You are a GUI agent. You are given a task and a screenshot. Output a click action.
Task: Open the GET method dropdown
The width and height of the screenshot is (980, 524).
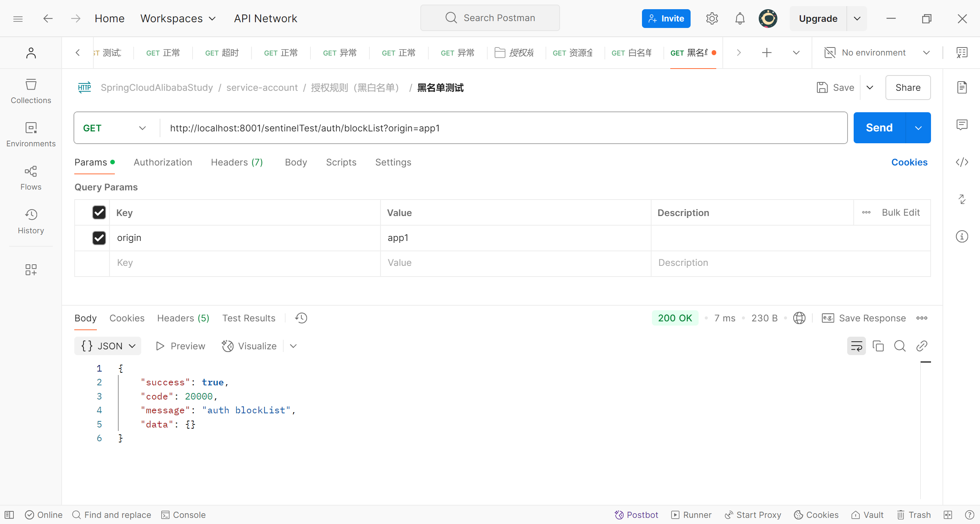(x=115, y=128)
